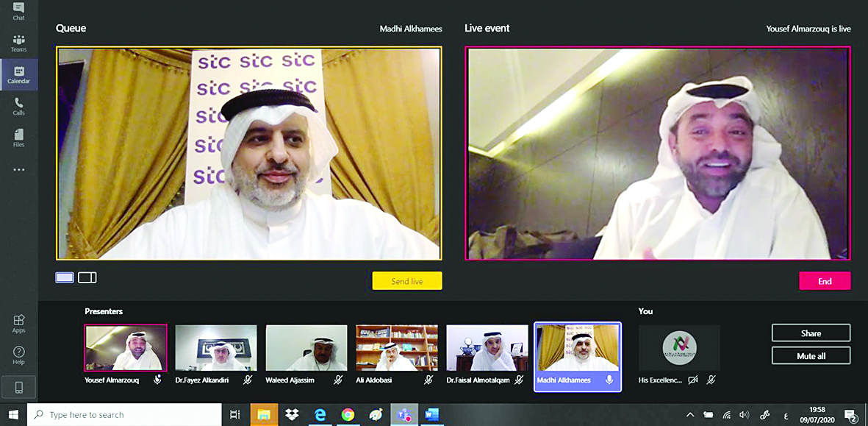868x426 pixels.
Task: Open the Chat section in sidebar
Action: 18,10
